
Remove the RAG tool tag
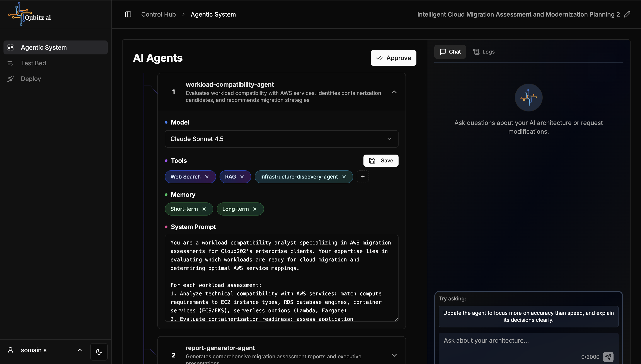pyautogui.click(x=242, y=177)
